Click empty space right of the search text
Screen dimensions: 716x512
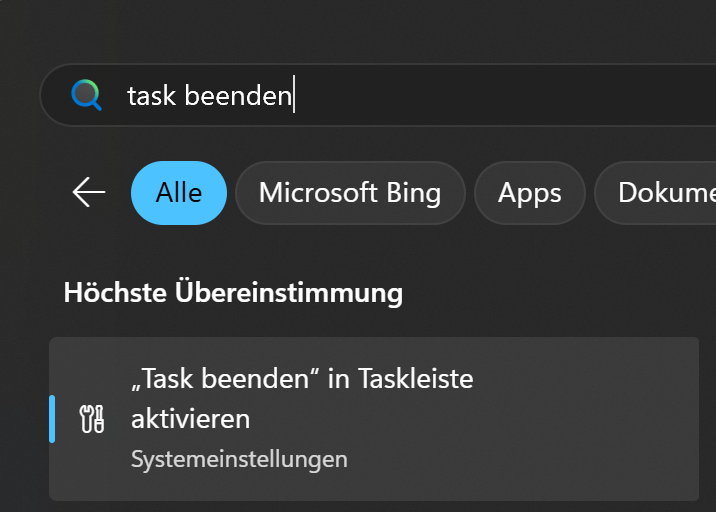[x=500, y=96]
